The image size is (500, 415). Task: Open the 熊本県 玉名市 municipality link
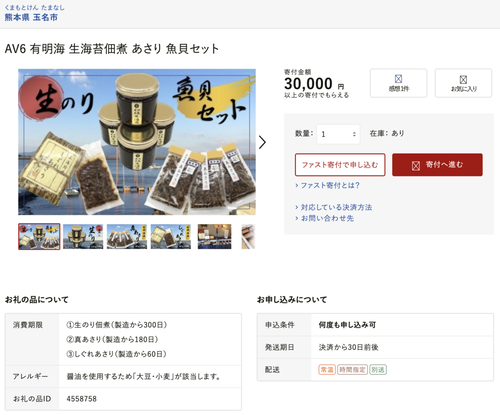(31, 17)
